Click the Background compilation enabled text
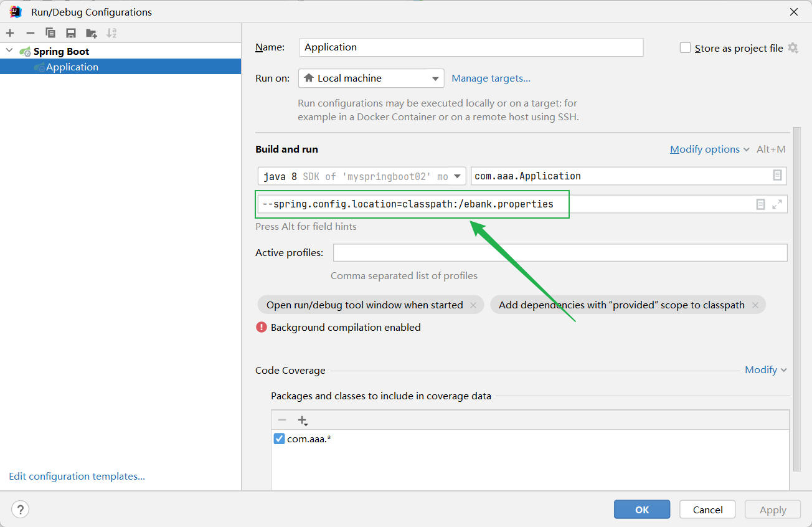 tap(346, 327)
